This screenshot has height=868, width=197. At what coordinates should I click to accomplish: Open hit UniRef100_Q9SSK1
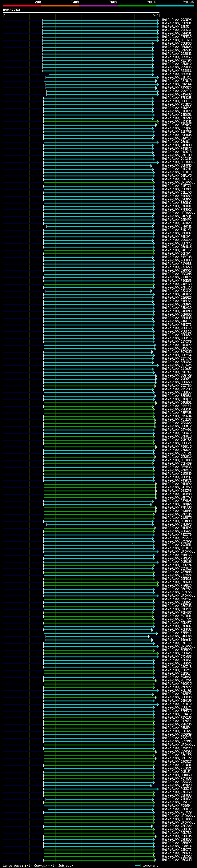(x=177, y=30)
